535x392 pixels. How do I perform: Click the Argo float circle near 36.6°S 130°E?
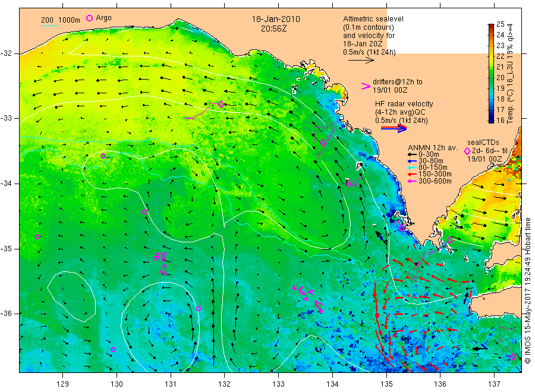click(114, 349)
